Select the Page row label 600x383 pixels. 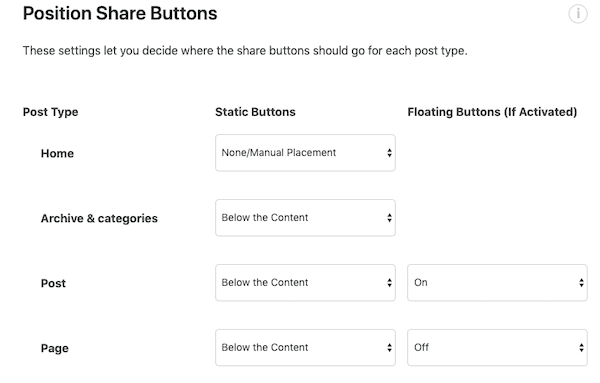coord(55,349)
